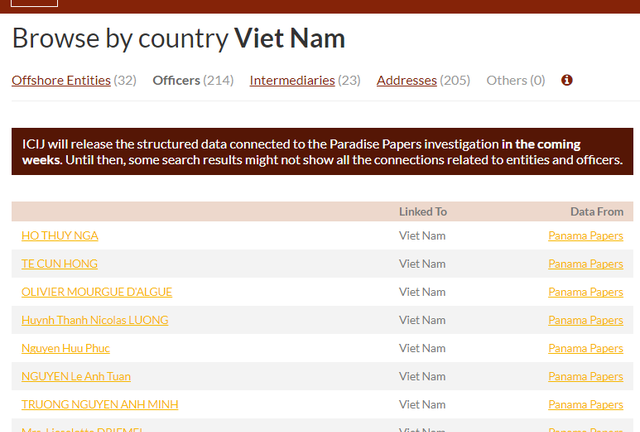
Task: Click Panama Papers beside NGUYEN Le Anh Tuan
Action: coord(585,376)
